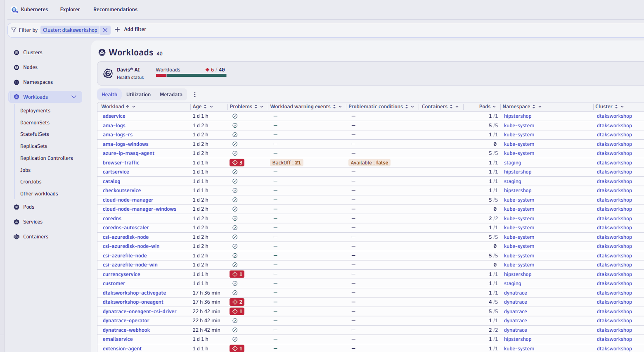The width and height of the screenshot is (644, 352).
Task: Open the browser-traffic workload link
Action: pyautogui.click(x=121, y=163)
